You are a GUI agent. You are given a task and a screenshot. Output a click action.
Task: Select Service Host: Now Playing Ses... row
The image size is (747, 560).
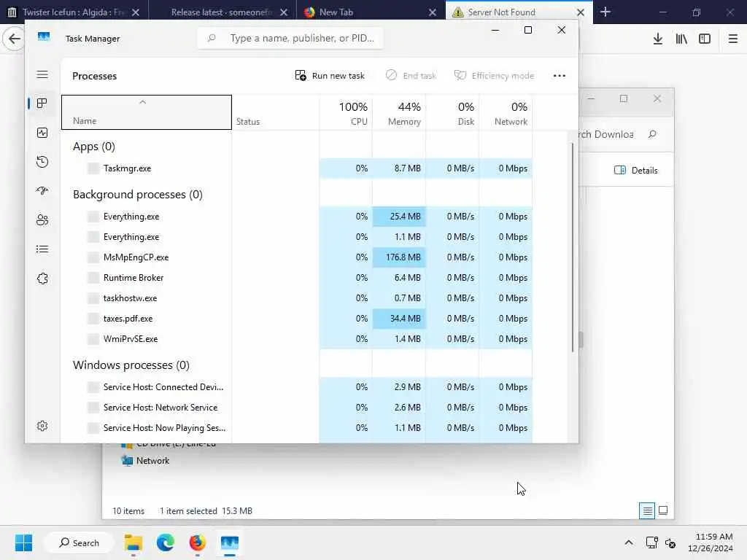[297, 429]
